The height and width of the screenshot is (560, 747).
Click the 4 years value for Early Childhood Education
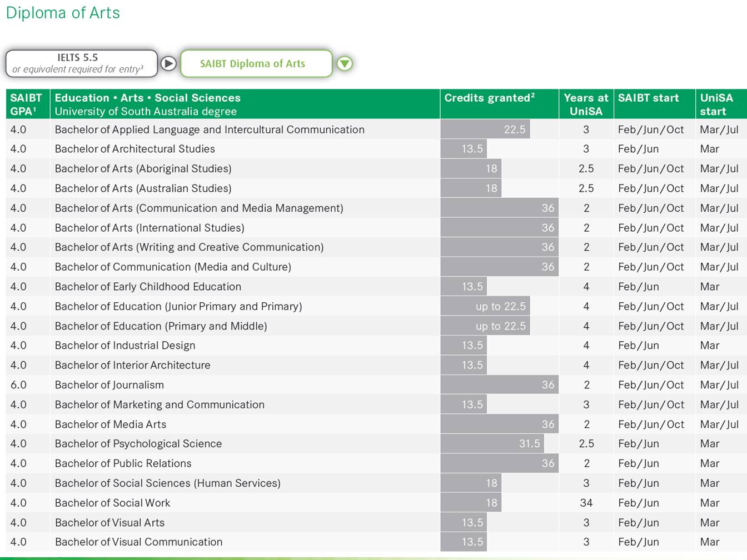click(586, 287)
